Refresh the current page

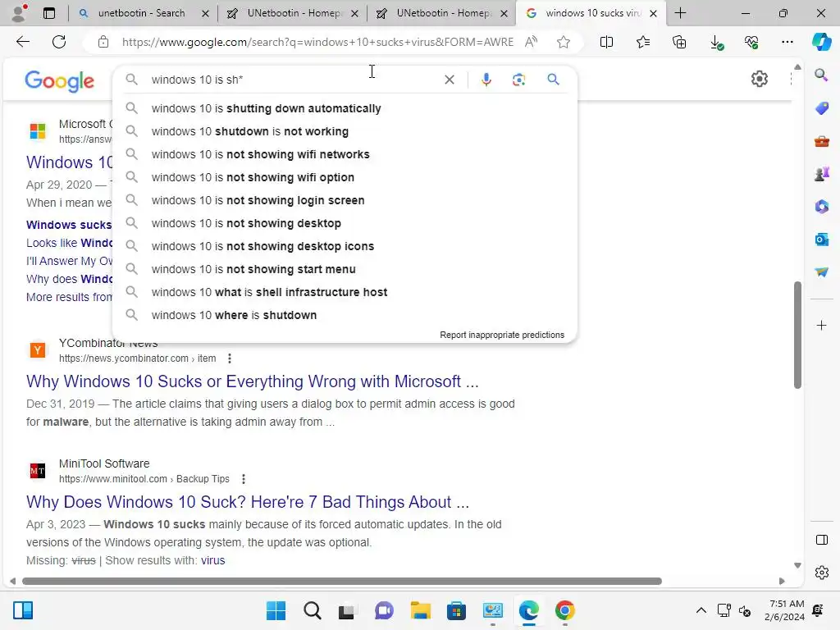59,42
